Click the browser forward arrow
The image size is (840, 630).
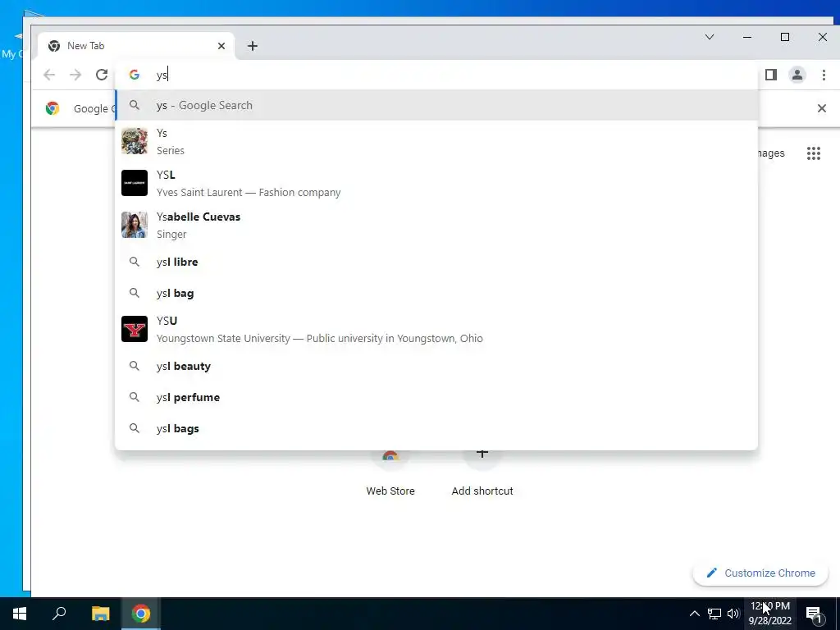pos(75,75)
